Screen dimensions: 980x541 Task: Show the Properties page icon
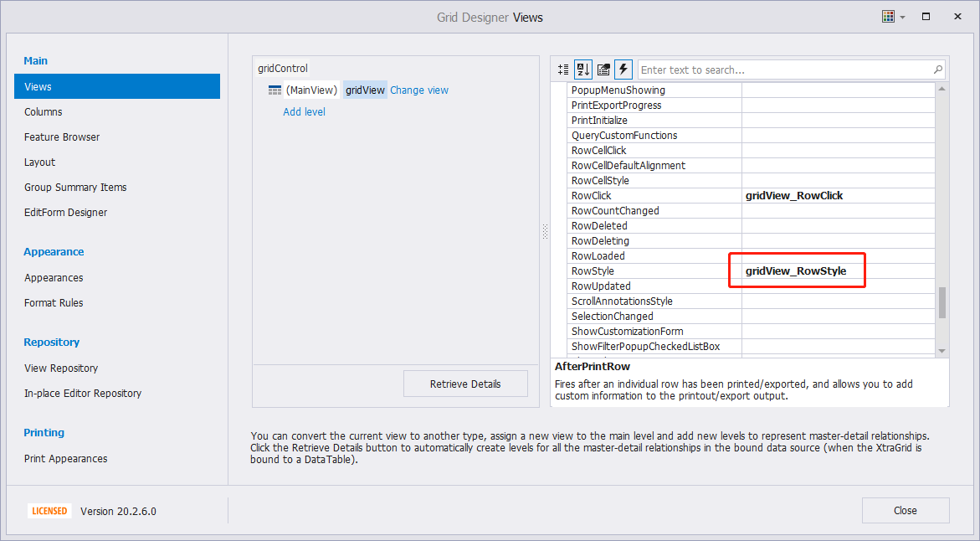tap(603, 70)
